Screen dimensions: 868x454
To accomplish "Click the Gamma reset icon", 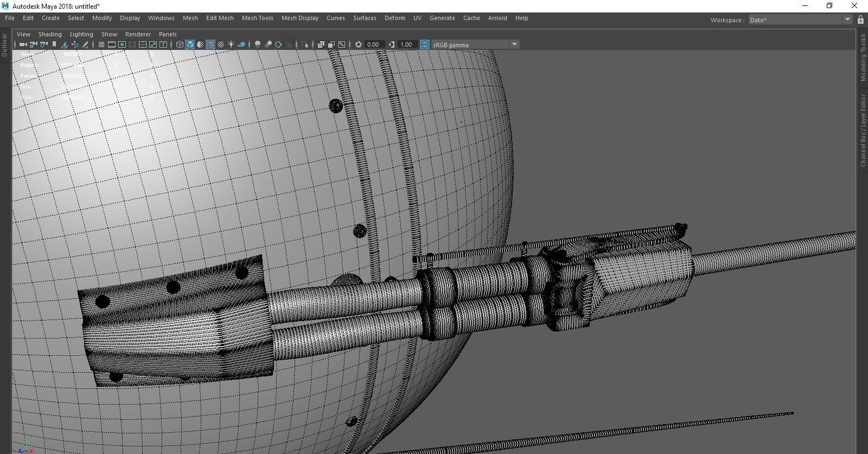I will (x=392, y=44).
